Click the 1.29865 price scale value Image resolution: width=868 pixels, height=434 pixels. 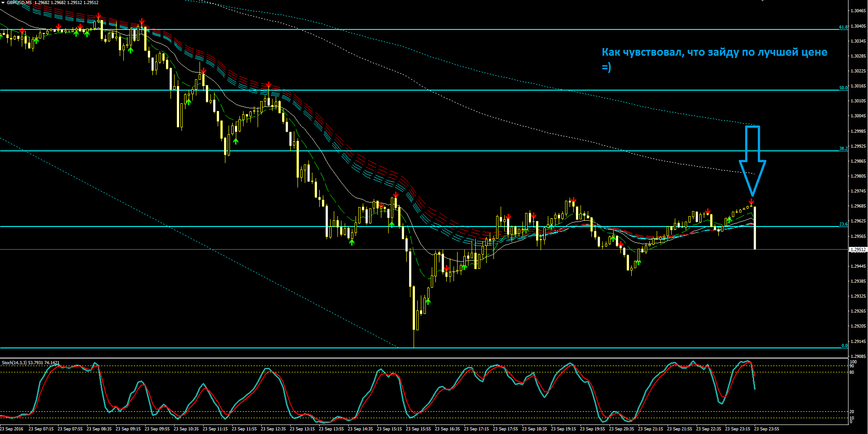[858, 161]
